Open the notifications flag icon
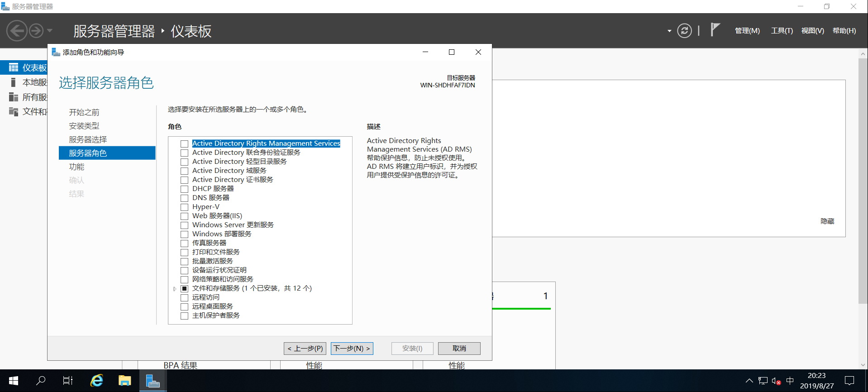Screen dimensions: 868x392 click(x=715, y=30)
